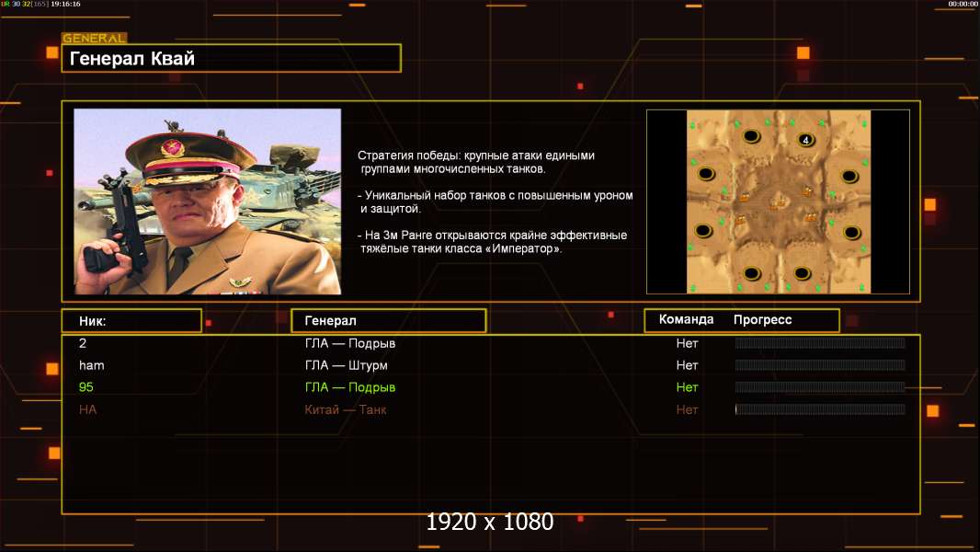Select player nickname "2" row
The image size is (980, 552).
point(83,343)
